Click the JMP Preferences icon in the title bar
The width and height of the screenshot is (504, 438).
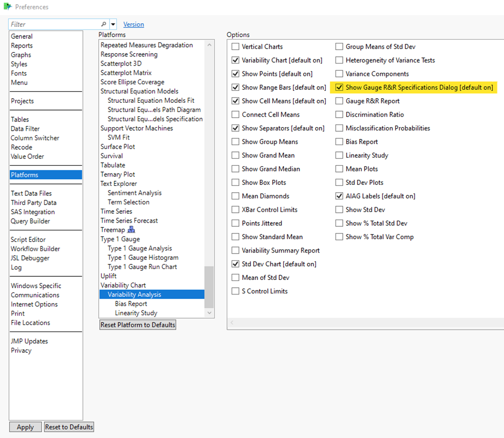coord(7,7)
